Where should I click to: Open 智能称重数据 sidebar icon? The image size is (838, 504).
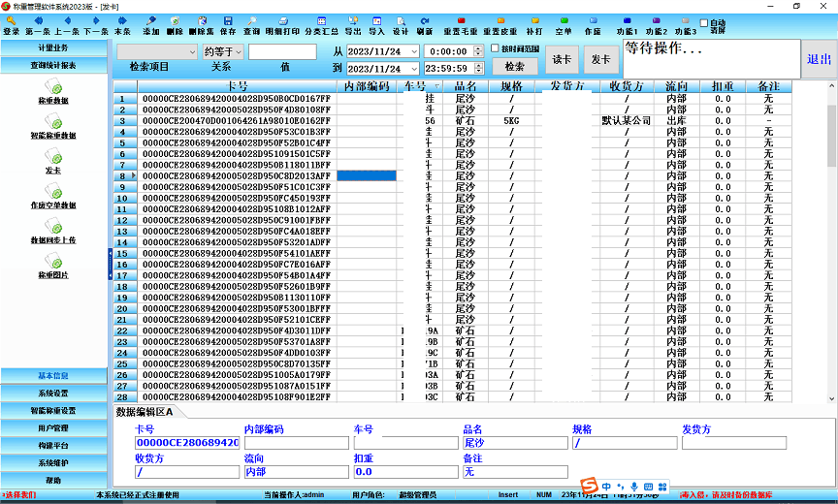pyautogui.click(x=52, y=128)
